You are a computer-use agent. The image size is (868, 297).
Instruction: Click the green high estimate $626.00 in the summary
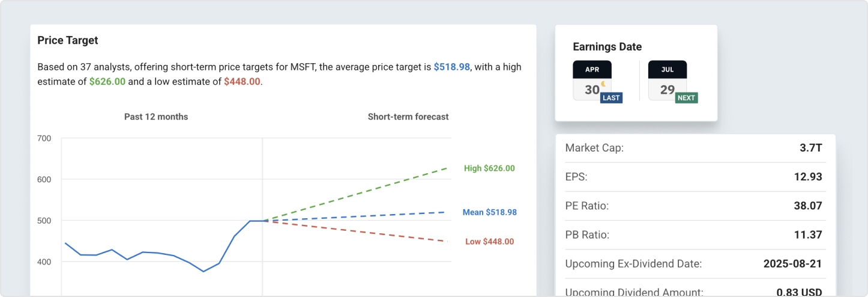point(107,81)
